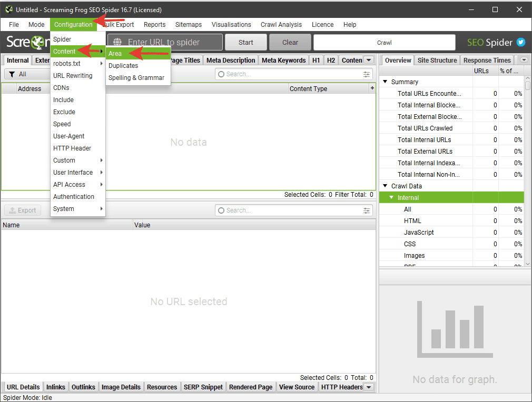Choose Include menu entry

(78, 99)
